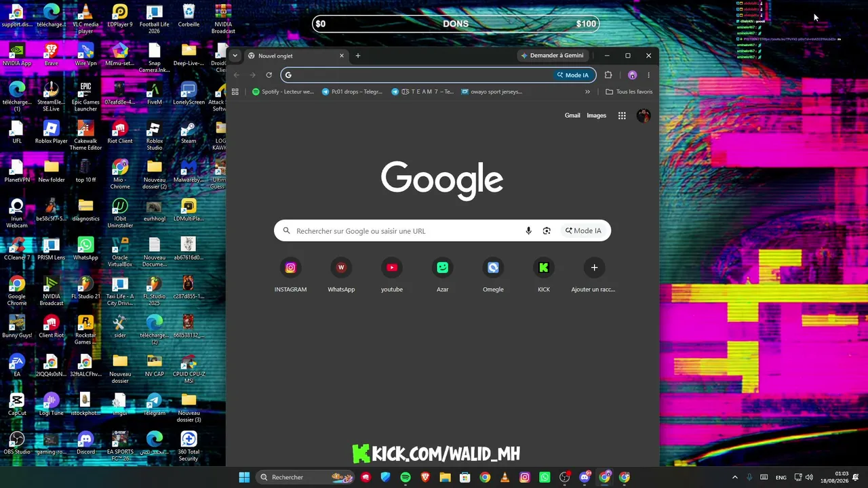
Task: Select the NVIDIA App desktop icon
Action: coord(17,54)
